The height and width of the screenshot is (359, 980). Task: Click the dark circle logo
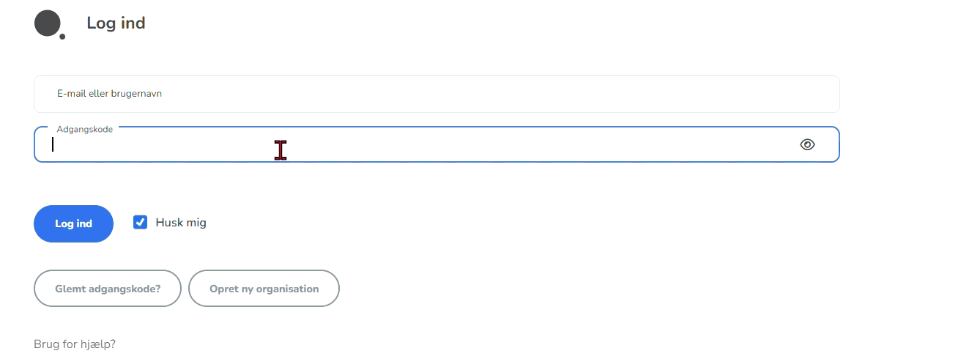click(x=47, y=23)
